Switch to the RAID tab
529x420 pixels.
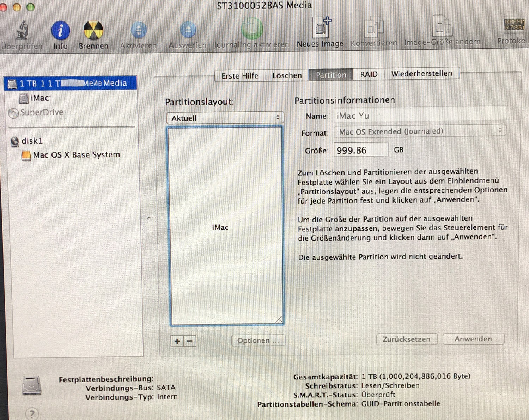pos(369,74)
